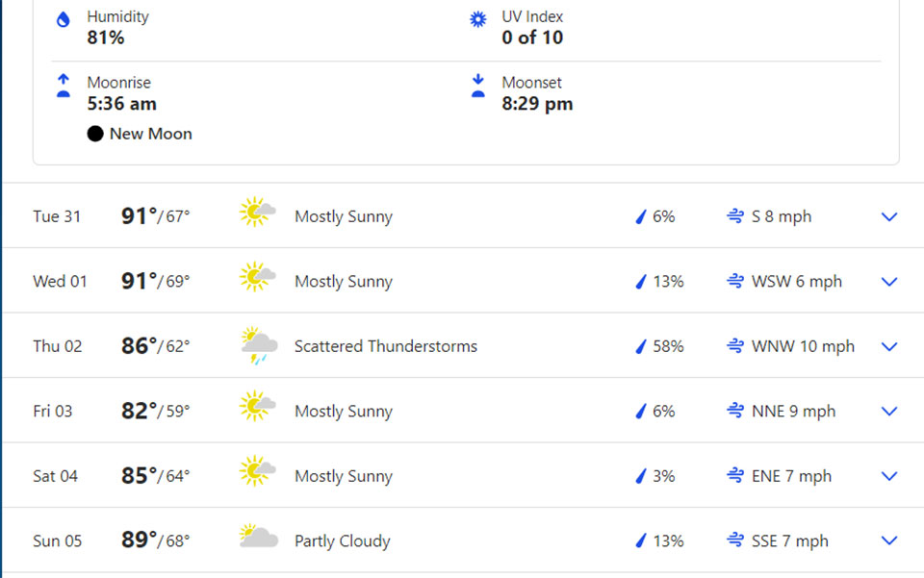Click the rain drop icon showing 58%
924x578 pixels.
639,346
